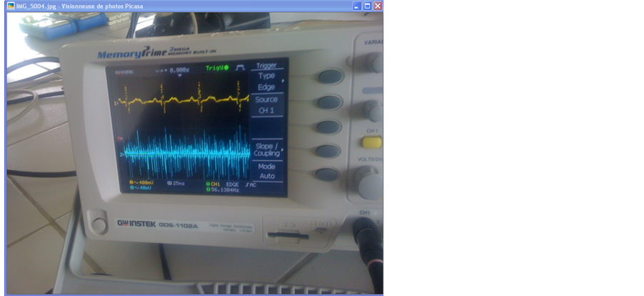
Task: Click the softkey beside Source CH 1 in photo
Action: 329,102
